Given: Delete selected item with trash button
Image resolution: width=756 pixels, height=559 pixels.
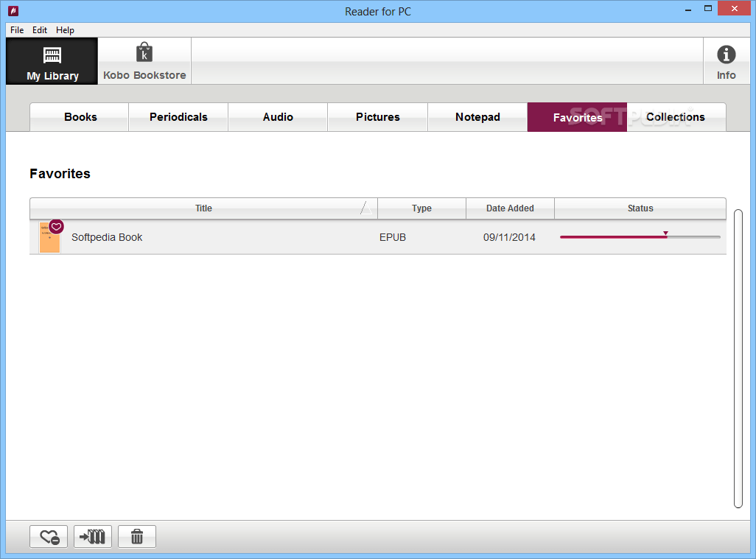Looking at the screenshot, I should tap(137, 536).
